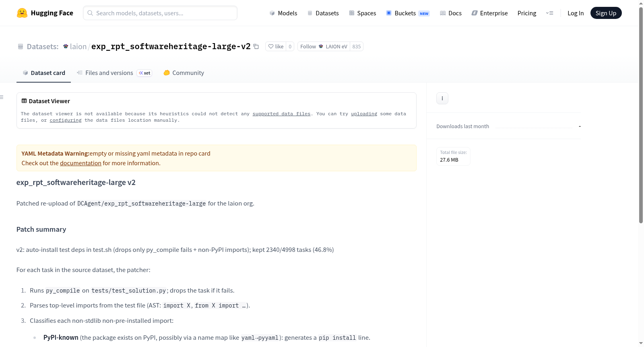Click the Sign Up button

coord(606,13)
